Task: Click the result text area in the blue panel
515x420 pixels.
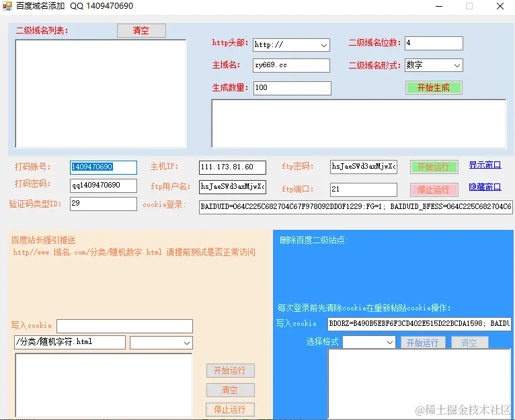Action: pyautogui.click(x=420, y=383)
